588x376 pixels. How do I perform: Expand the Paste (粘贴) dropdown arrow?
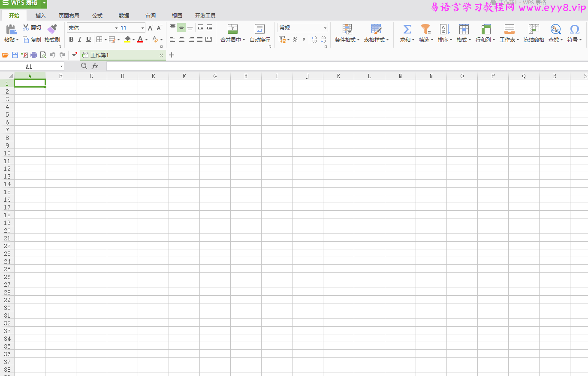[x=18, y=40]
